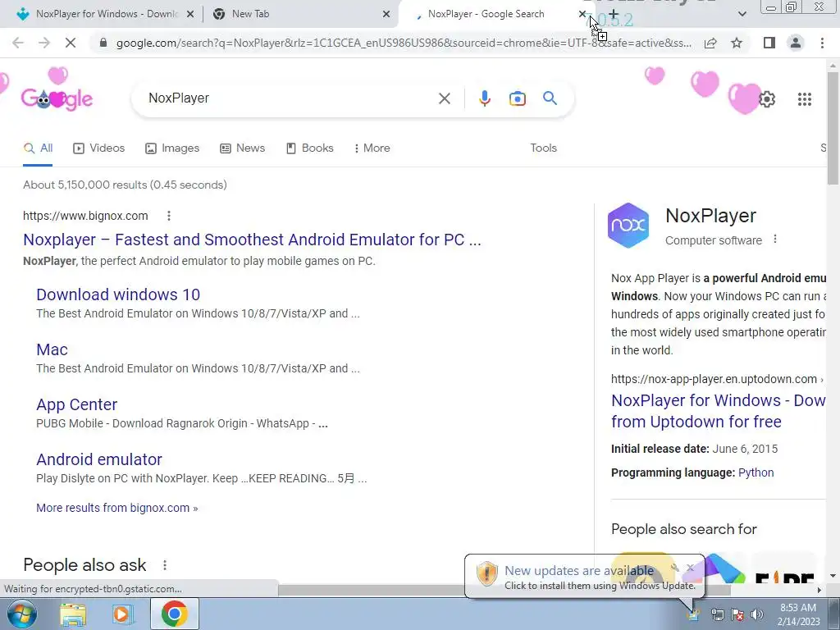Open the network tray icon
The image size is (840, 630).
click(717, 614)
